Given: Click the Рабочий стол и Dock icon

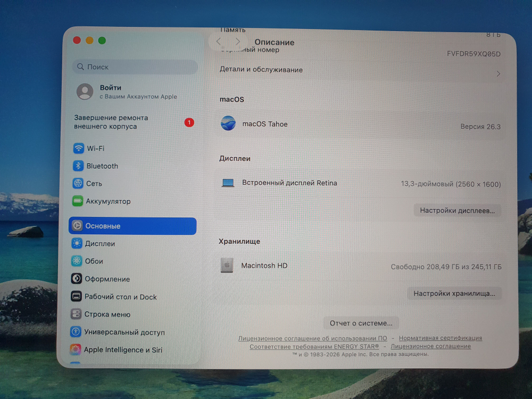Looking at the screenshot, I should [76, 296].
